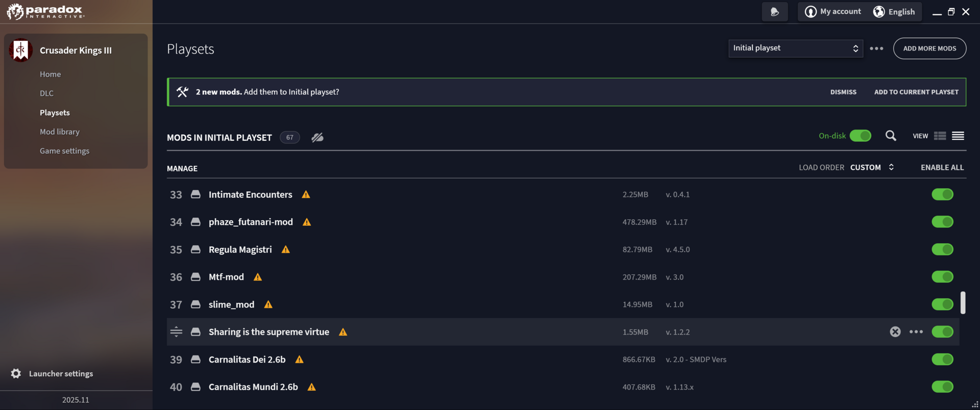This screenshot has width=980, height=410.
Task: Change load order Custom sorting
Action: [872, 167]
